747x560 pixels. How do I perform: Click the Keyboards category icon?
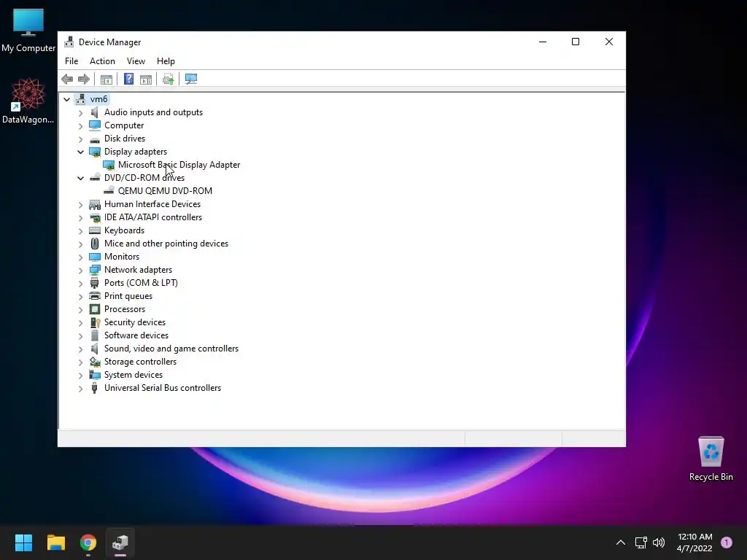(x=95, y=230)
